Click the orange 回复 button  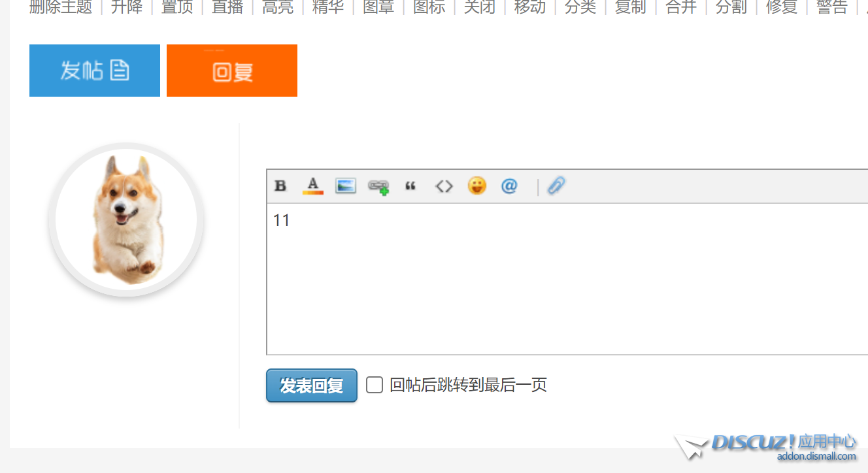pos(231,70)
